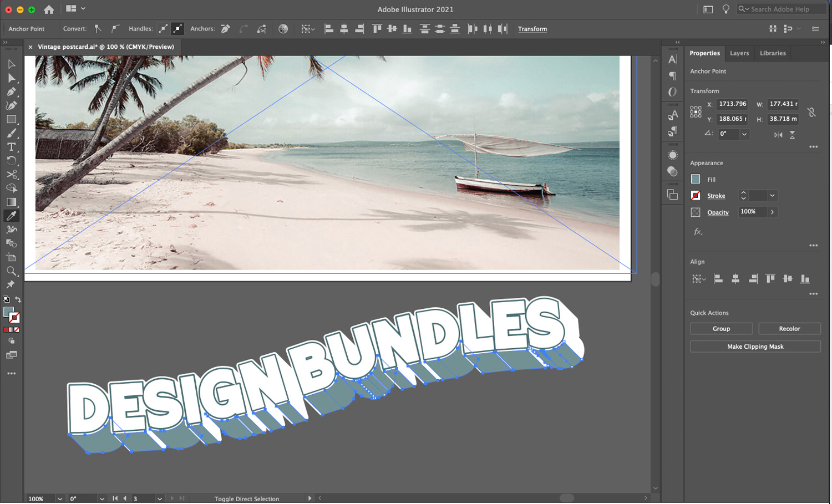The height and width of the screenshot is (504, 832).
Task: Open the Paragraph panel icon in dock
Action: [x=673, y=75]
